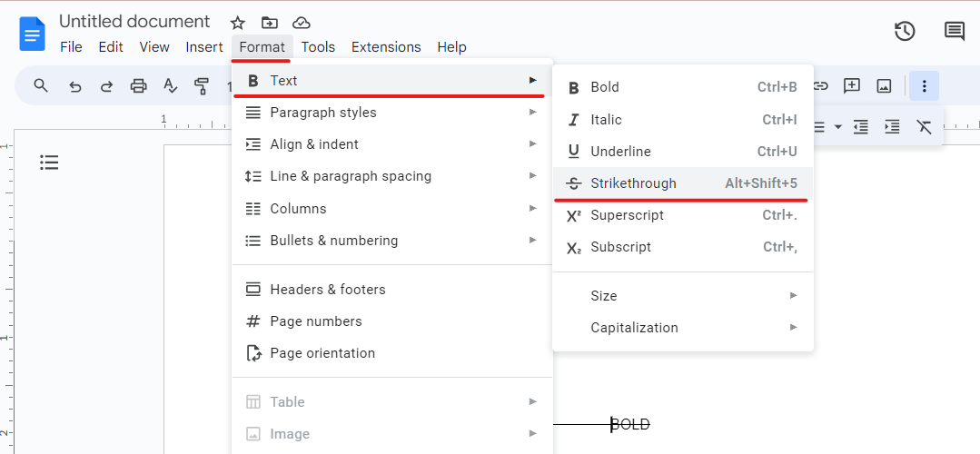
Task: Click the clear formatting icon
Action: (925, 127)
